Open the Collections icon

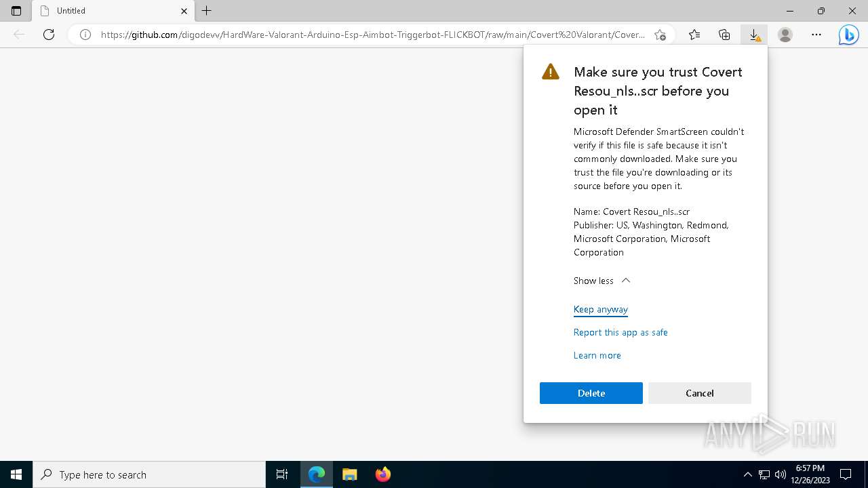point(724,35)
